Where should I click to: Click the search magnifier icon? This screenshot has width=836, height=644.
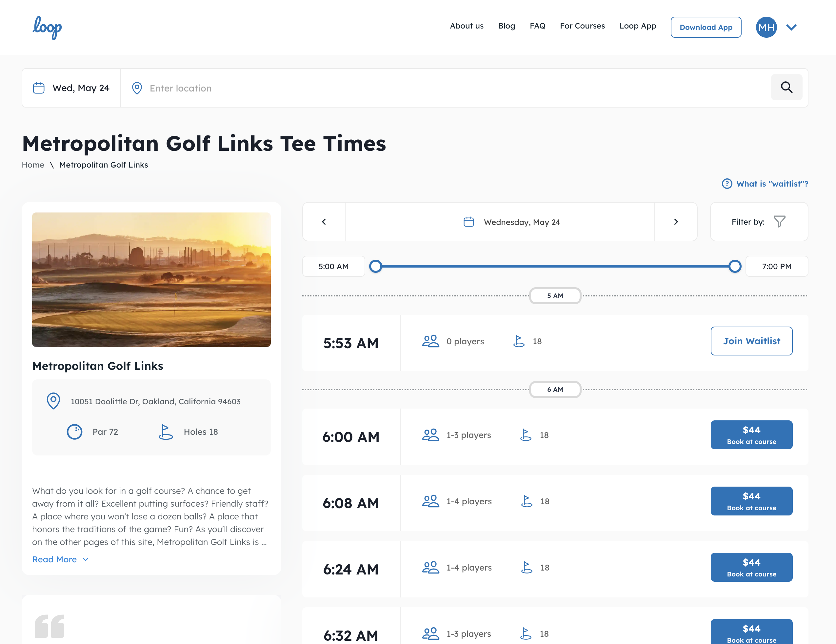(x=786, y=87)
